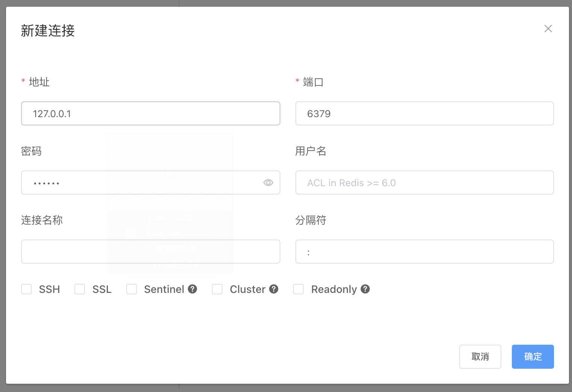
Task: Click the Readonly label text
Action: click(x=334, y=289)
